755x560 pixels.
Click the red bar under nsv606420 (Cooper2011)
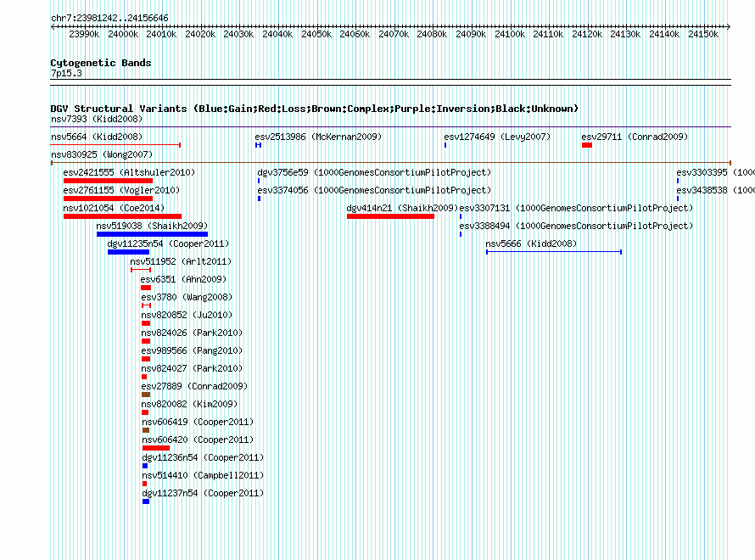point(156,448)
